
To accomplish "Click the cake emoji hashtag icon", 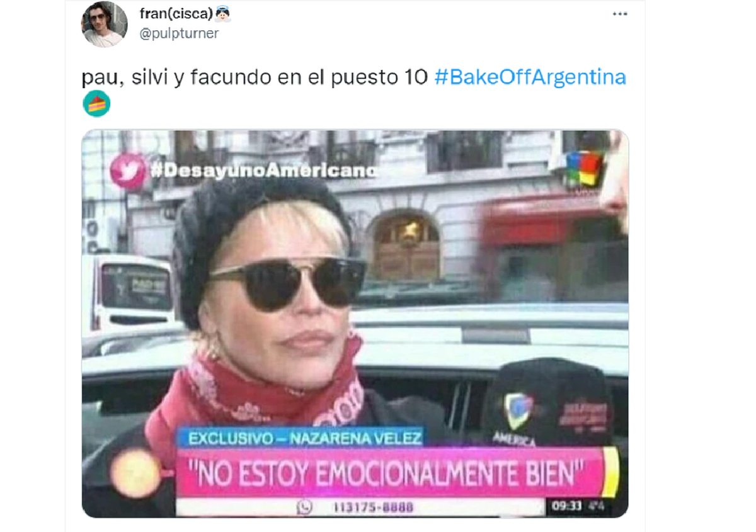I will click(x=96, y=104).
